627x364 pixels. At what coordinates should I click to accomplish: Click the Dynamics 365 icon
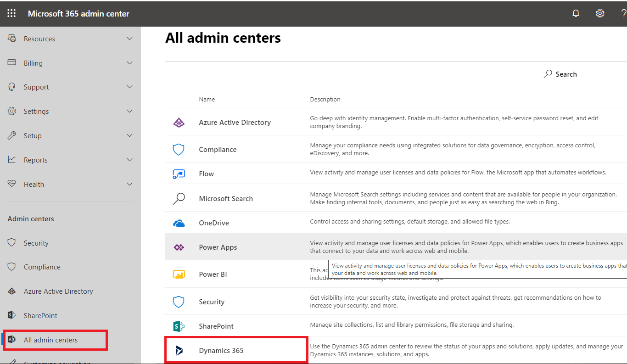click(179, 351)
